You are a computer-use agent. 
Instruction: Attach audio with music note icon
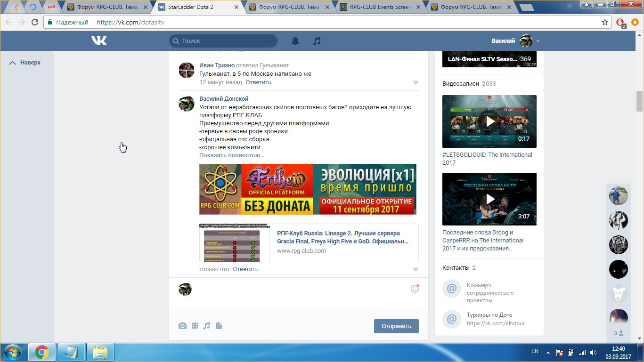pyautogui.click(x=206, y=326)
